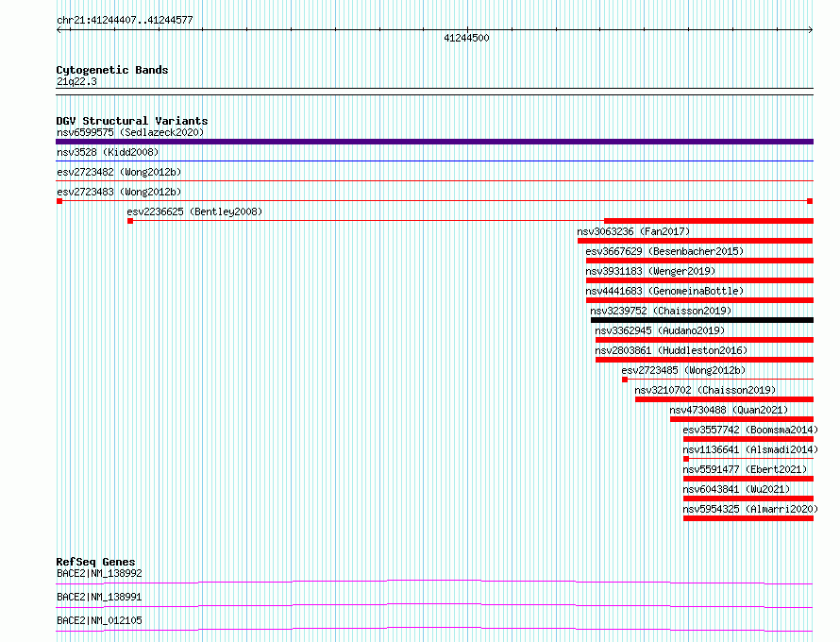
Task: Click the dark purple nsv6599575 variant bar
Action: 434,142
